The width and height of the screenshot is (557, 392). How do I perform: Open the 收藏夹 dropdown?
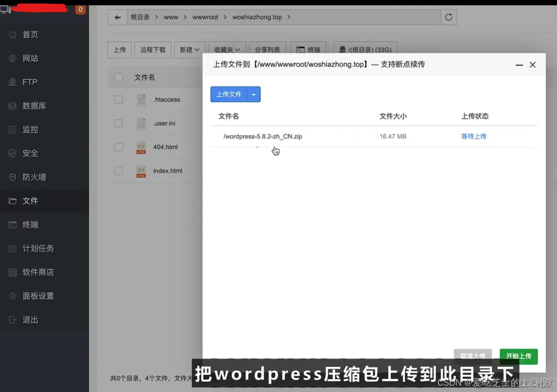pyautogui.click(x=227, y=50)
